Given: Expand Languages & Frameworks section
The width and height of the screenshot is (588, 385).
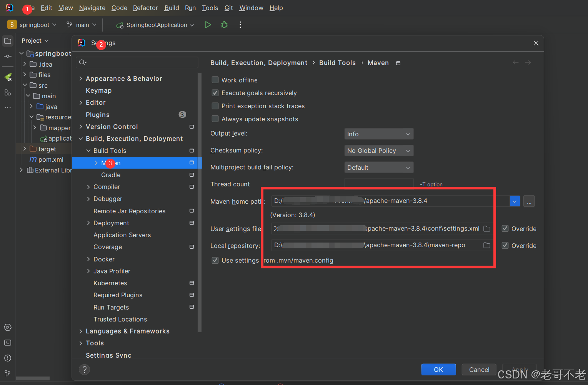Looking at the screenshot, I should tap(81, 331).
